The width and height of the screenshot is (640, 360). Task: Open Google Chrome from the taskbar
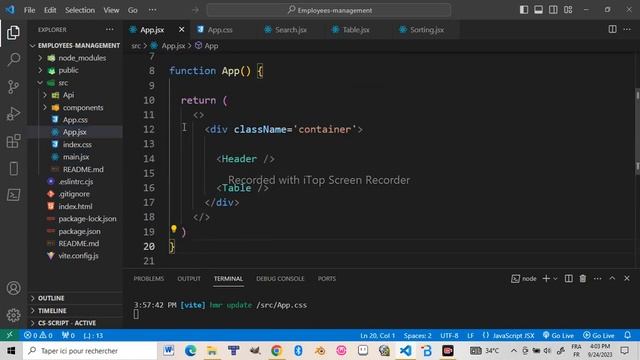tap(276, 351)
